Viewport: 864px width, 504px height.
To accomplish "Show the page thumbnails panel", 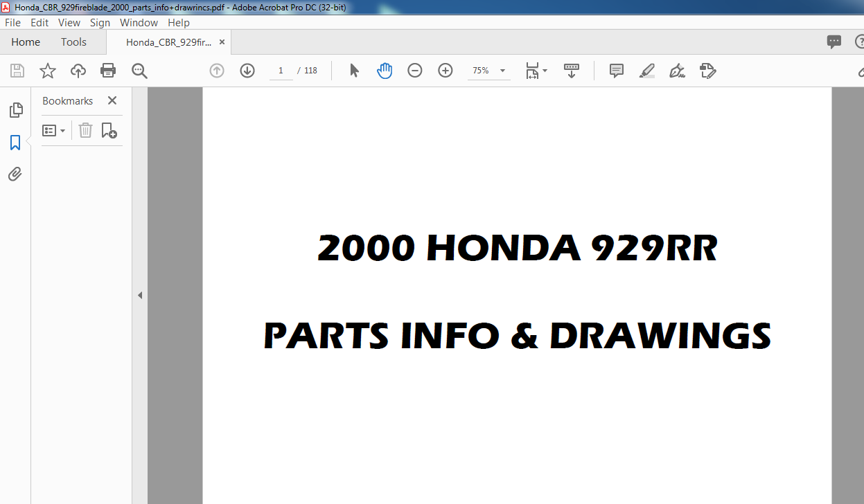I will coord(15,110).
